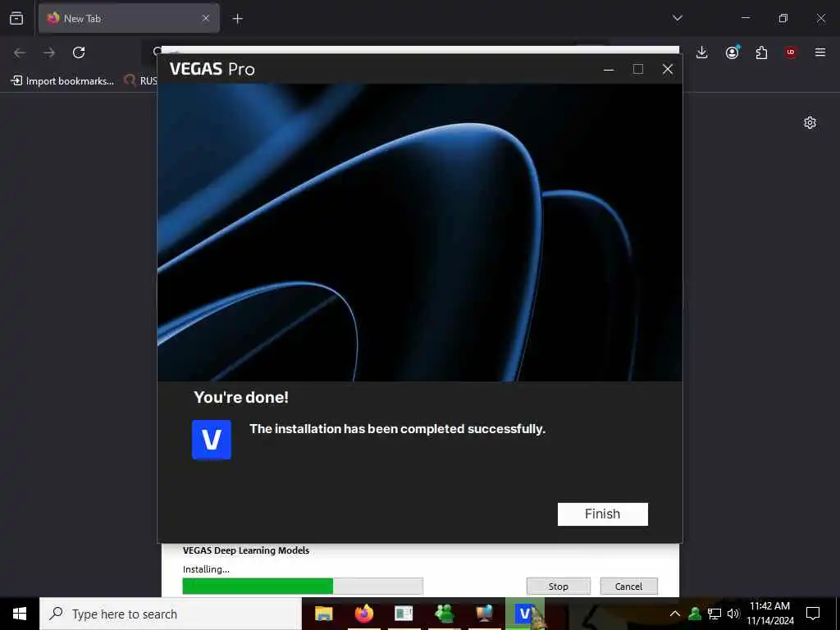Screen dimensions: 840x630
Task: Reload the current browser page
Action: coord(79,52)
